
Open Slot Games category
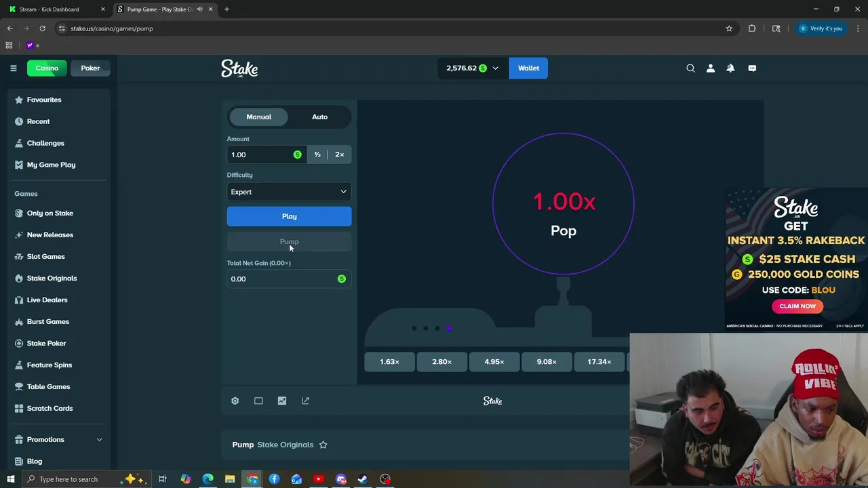tap(45, 256)
